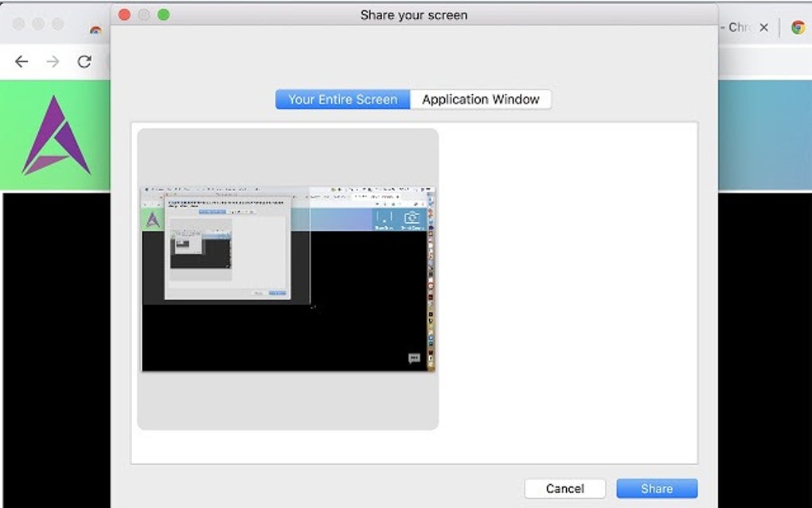This screenshot has height=508, width=812.
Task: Click the Share your screen title bar
Action: [413, 14]
